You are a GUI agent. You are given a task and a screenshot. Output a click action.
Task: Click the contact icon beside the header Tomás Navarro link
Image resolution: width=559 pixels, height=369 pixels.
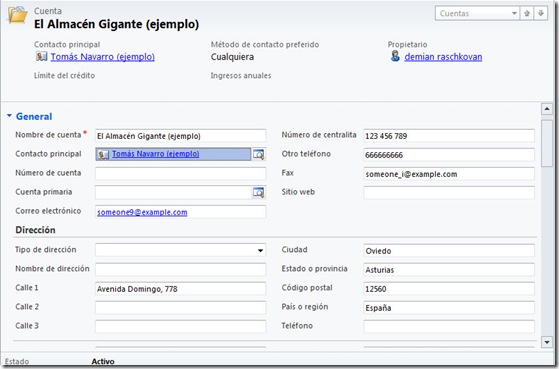[41, 56]
